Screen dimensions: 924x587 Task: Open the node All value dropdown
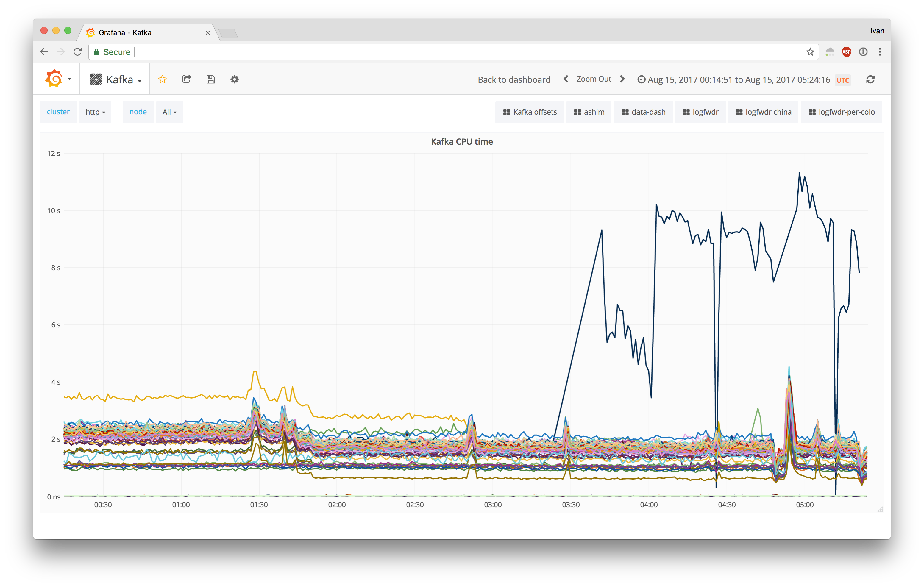pyautogui.click(x=169, y=112)
